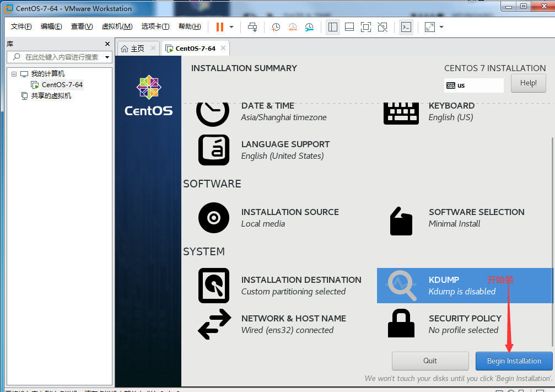
Task: Open KEYBOARD English (US) settings
Action: pos(451,111)
